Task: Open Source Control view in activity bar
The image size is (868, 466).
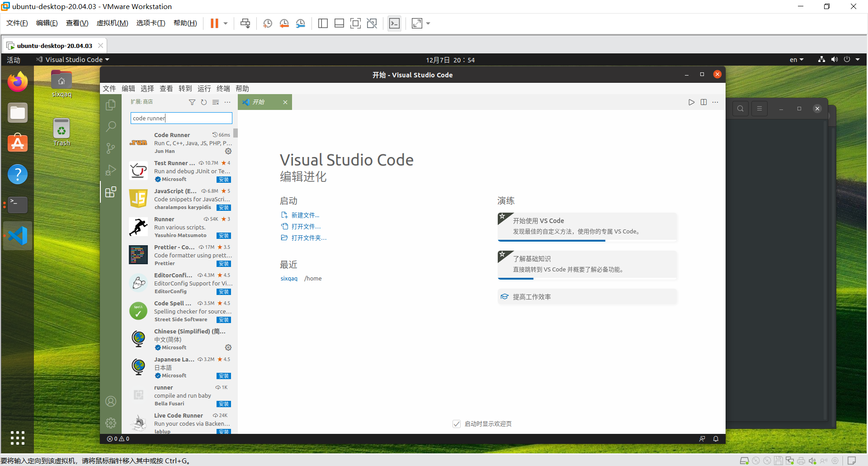Action: click(x=111, y=148)
